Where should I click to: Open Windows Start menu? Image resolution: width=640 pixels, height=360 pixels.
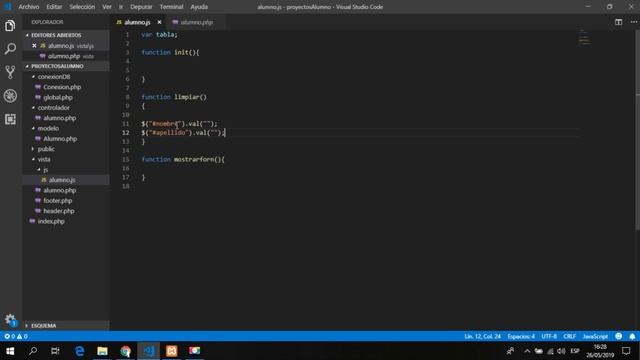10,351
